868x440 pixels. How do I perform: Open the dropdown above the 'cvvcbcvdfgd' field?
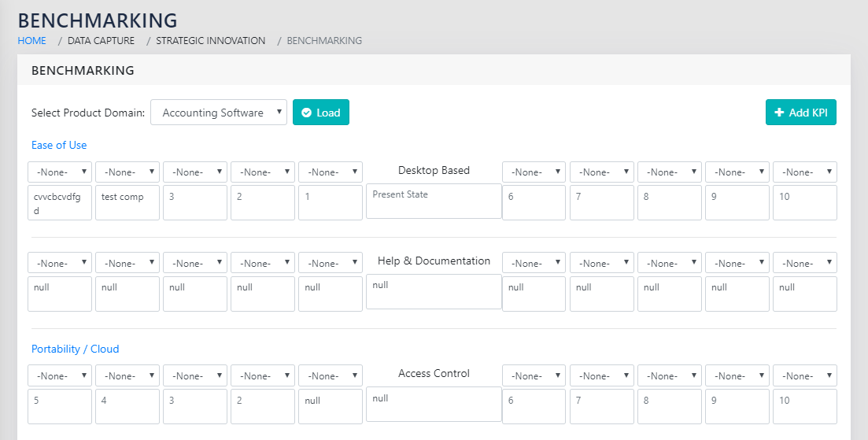pyautogui.click(x=60, y=172)
